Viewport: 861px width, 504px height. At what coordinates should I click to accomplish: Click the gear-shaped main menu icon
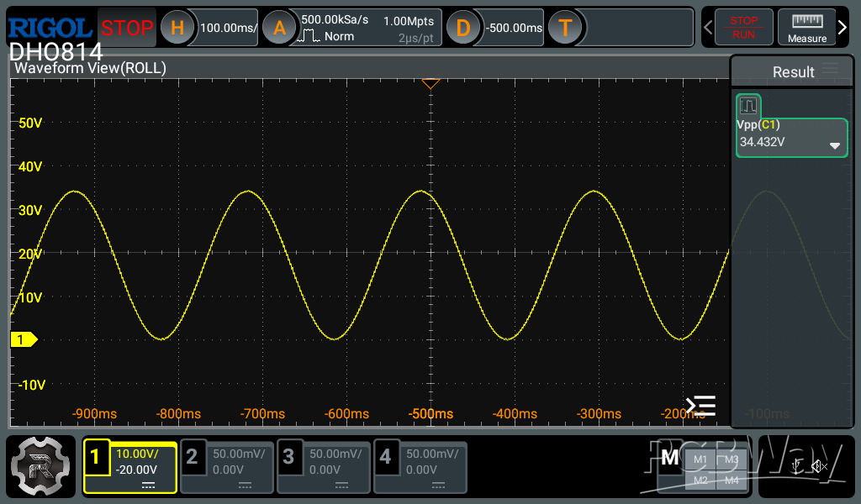point(40,466)
